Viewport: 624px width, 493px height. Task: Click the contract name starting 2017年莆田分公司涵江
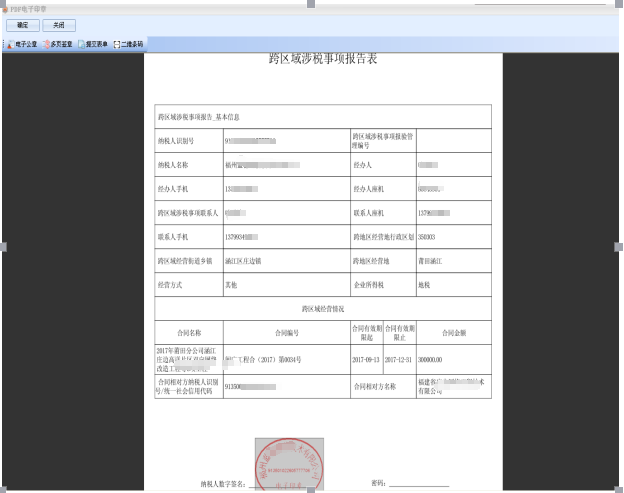[186, 360]
